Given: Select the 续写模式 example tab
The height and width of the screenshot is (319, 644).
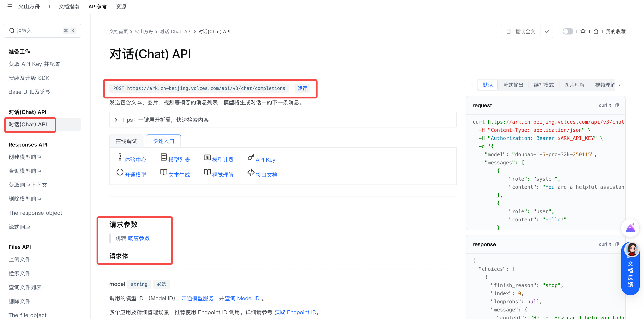Looking at the screenshot, I should point(544,85).
